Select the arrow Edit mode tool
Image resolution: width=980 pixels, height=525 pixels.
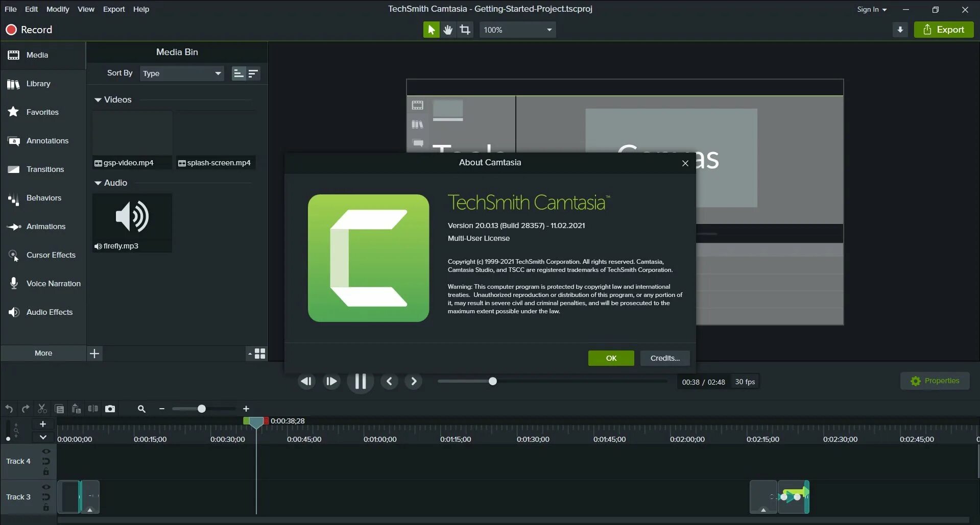tap(431, 30)
